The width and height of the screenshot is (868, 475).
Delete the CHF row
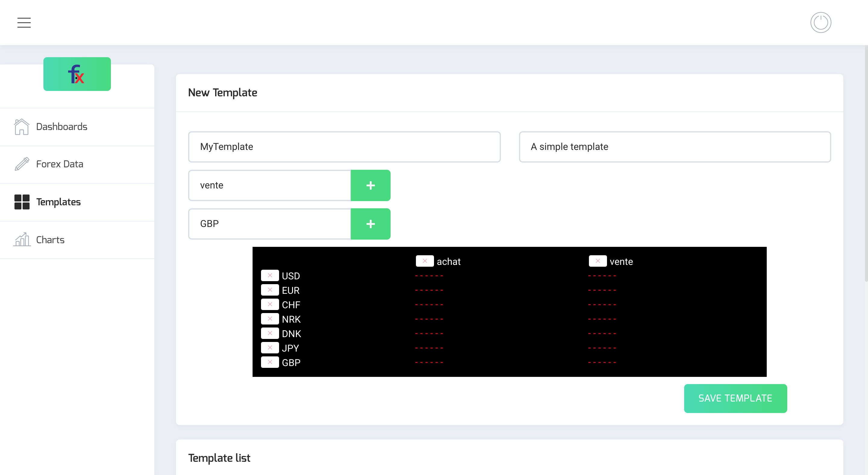tap(269, 304)
